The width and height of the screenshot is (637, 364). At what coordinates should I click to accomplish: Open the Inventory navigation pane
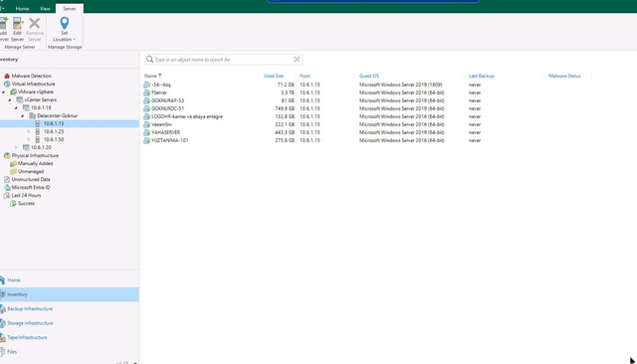point(70,294)
